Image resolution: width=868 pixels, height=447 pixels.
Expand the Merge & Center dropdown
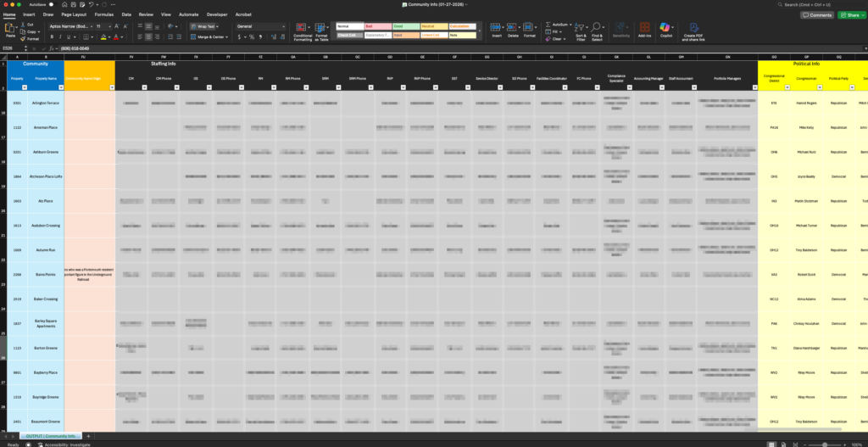click(228, 37)
